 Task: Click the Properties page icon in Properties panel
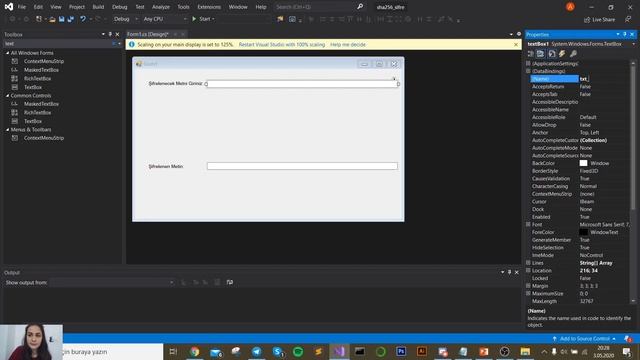(551, 54)
